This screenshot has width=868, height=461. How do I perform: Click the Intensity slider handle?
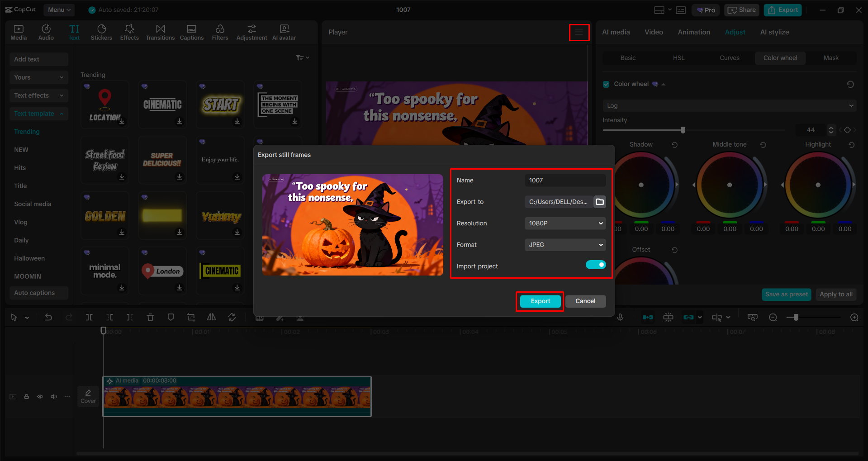pos(683,130)
